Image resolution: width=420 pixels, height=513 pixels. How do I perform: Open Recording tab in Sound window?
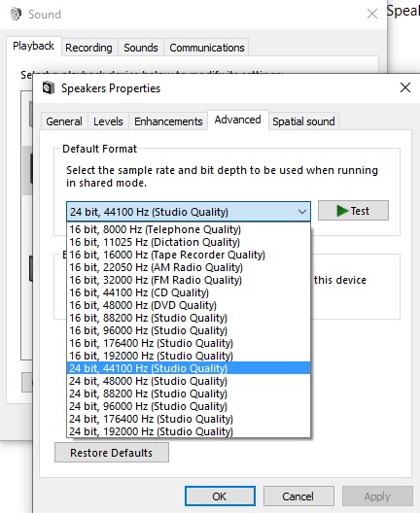(x=88, y=48)
